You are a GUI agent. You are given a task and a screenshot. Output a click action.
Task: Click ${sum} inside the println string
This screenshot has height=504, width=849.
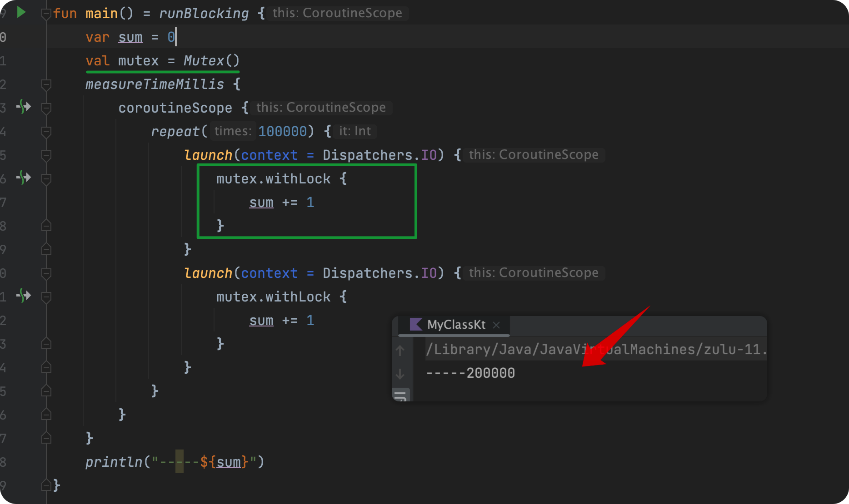point(225,462)
